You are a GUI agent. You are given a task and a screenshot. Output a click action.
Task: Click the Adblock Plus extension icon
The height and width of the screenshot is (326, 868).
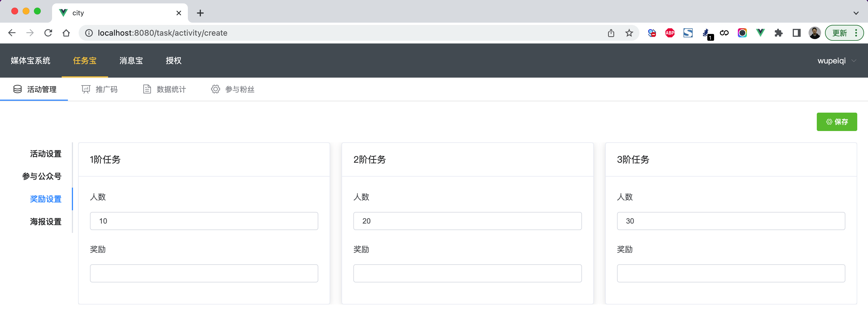[670, 33]
